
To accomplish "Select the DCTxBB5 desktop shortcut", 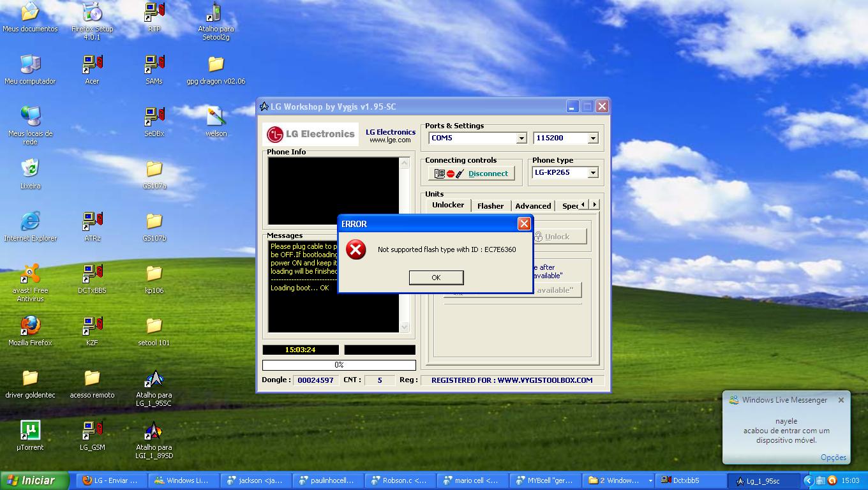I will [92, 279].
